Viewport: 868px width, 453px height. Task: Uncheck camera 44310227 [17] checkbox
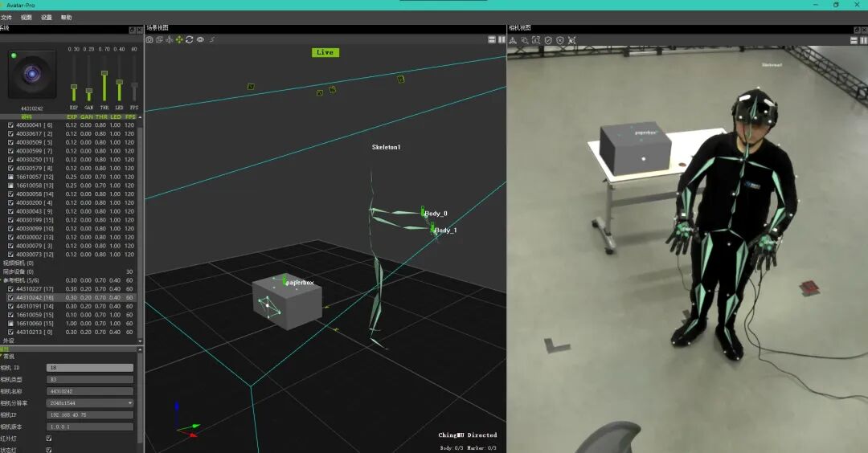click(x=10, y=289)
